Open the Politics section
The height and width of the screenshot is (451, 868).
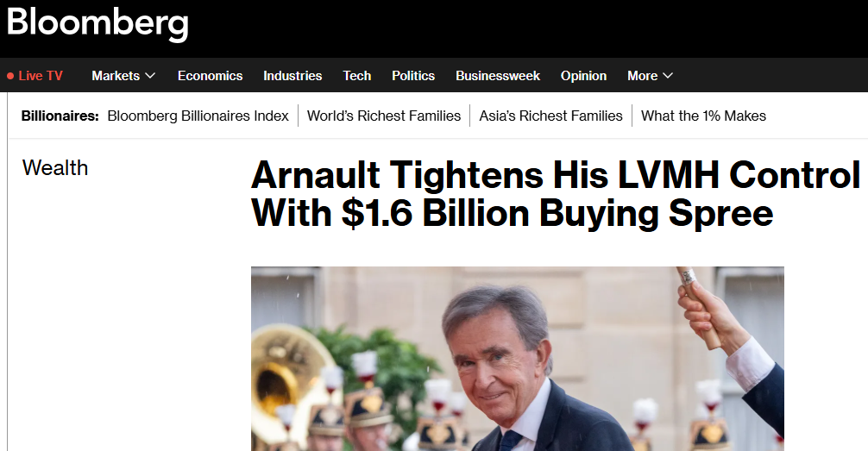[x=413, y=76]
